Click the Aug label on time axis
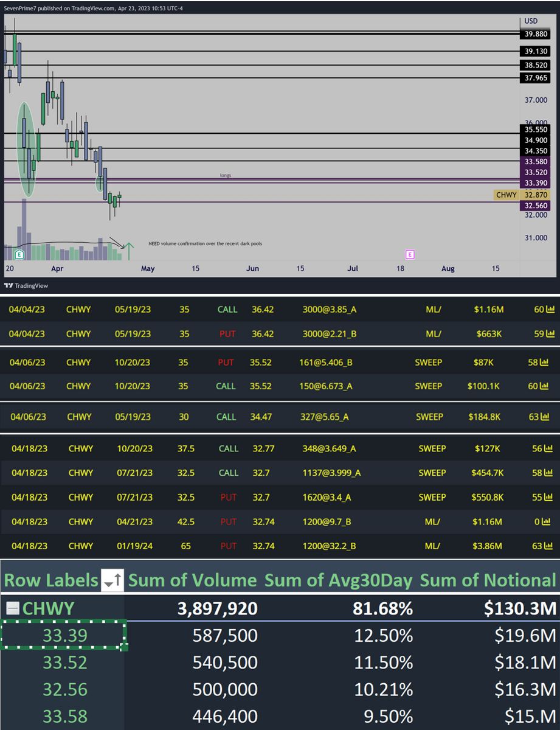The width and height of the screenshot is (560, 730). click(448, 268)
